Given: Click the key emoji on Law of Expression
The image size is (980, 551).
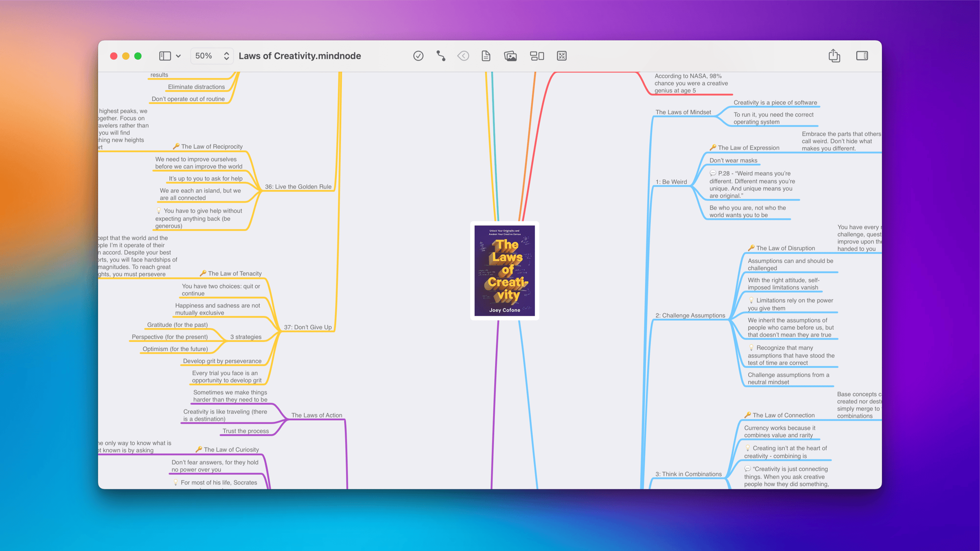Looking at the screenshot, I should tap(713, 147).
